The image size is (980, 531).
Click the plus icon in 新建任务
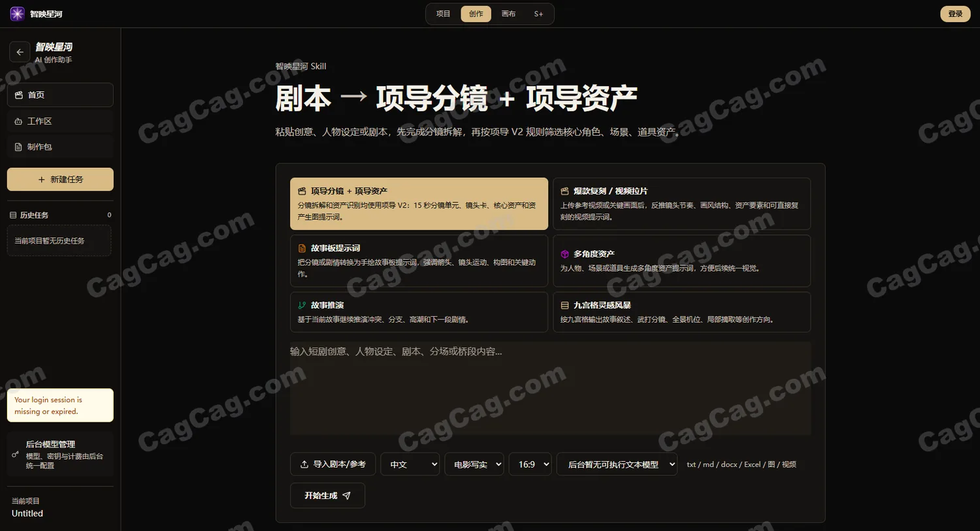pyautogui.click(x=42, y=180)
